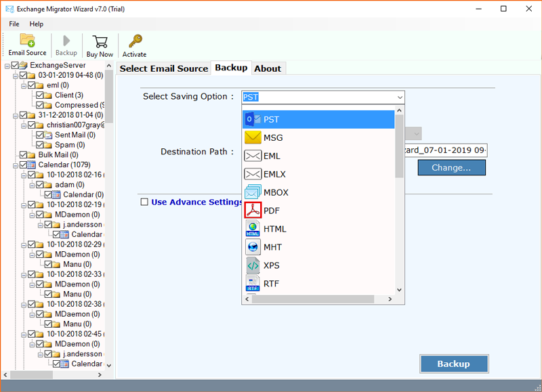Click the saving option list horizontal scrollbar

pyautogui.click(x=313, y=299)
